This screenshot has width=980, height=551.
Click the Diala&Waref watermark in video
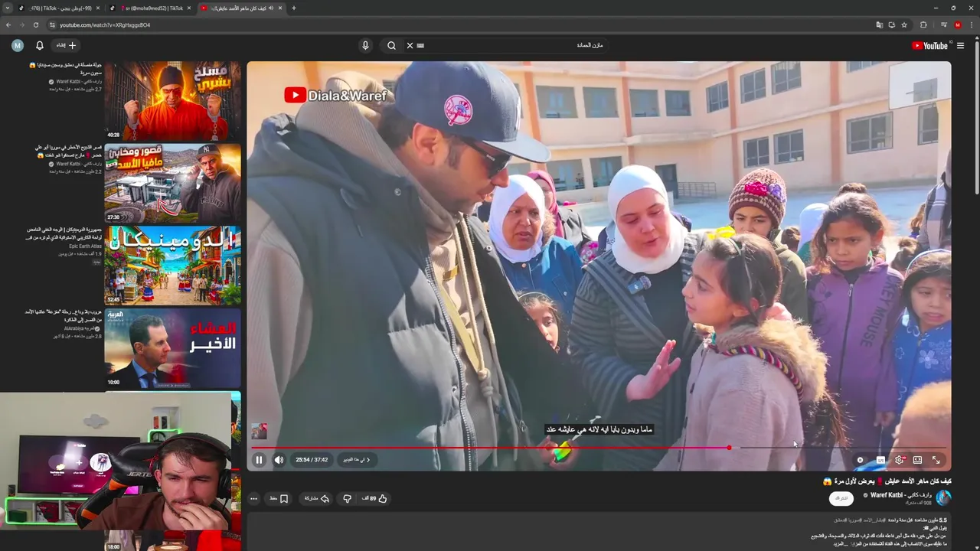coord(335,96)
